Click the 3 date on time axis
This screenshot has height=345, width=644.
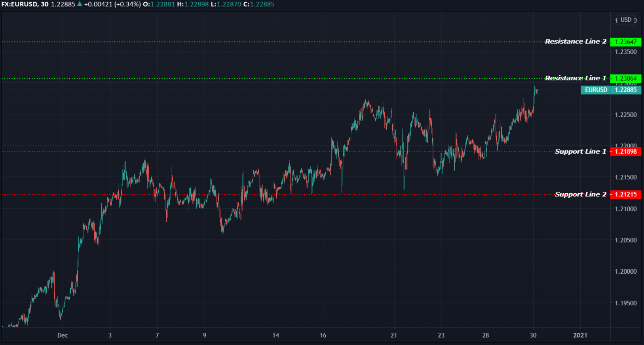coord(110,335)
